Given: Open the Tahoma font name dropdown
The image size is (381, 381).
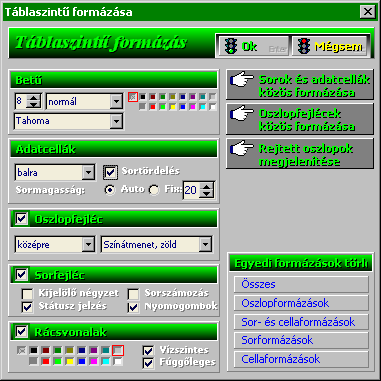Looking at the screenshot, I should (116, 121).
